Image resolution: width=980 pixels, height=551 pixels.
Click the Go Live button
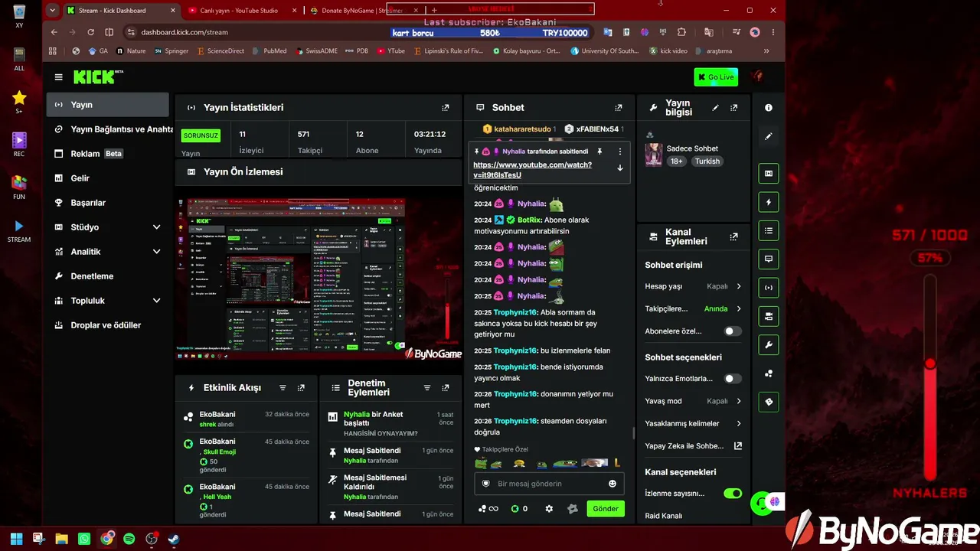(716, 77)
